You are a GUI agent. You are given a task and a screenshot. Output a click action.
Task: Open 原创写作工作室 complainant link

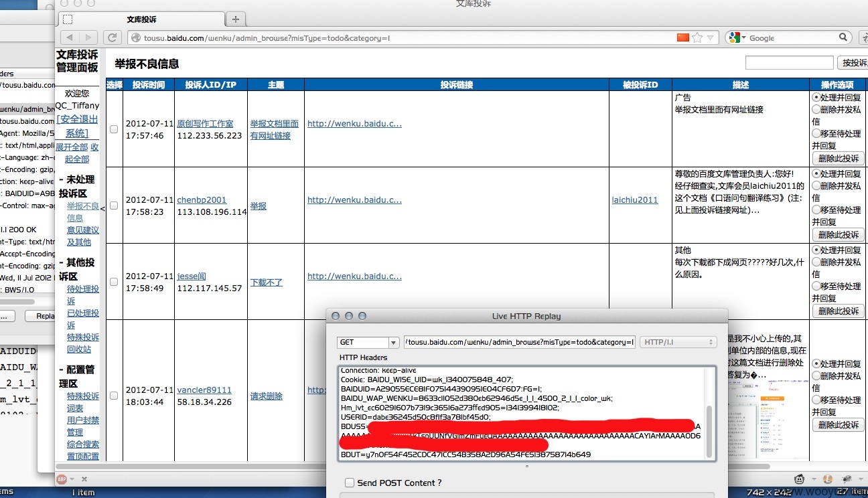click(x=205, y=124)
